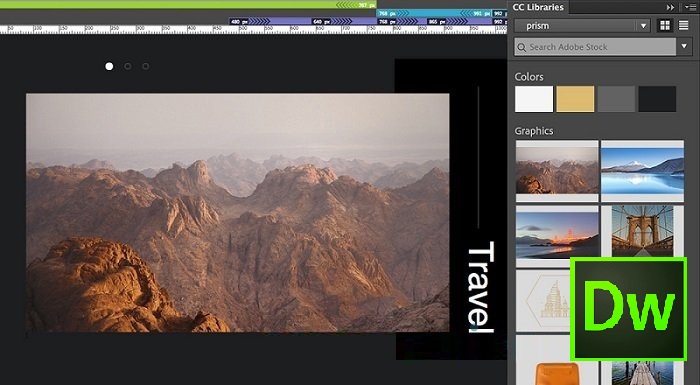Select the large desert mountain image on canvas

(238, 213)
